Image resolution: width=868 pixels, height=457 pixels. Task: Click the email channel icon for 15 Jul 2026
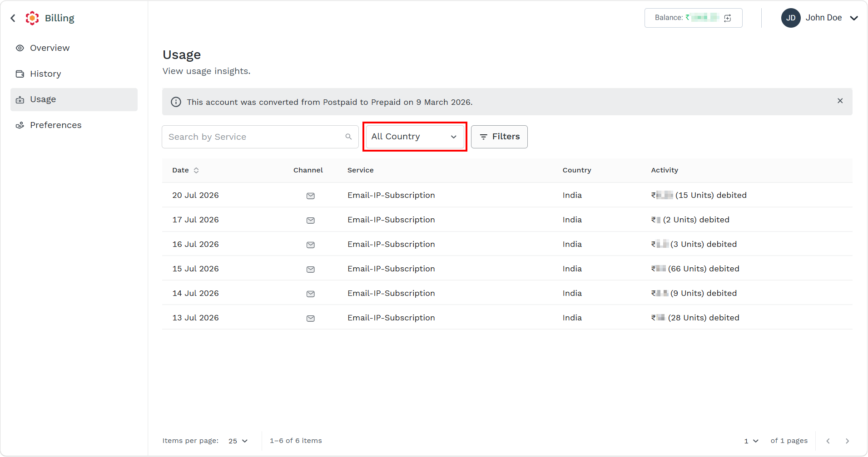click(x=311, y=269)
